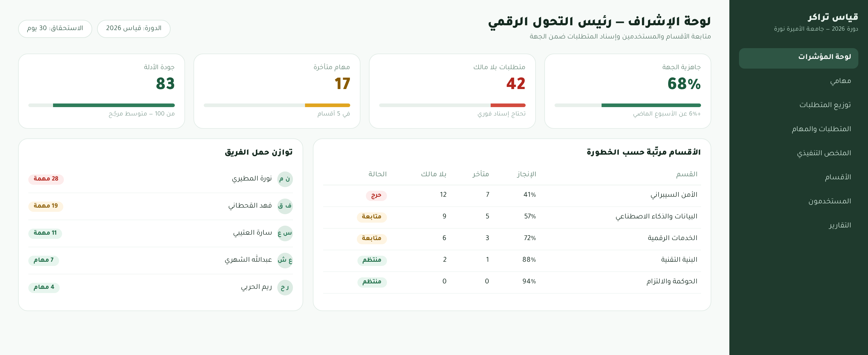This screenshot has height=355, width=868.
Task: Open the مهام متأخرة stat card
Action: (x=277, y=91)
